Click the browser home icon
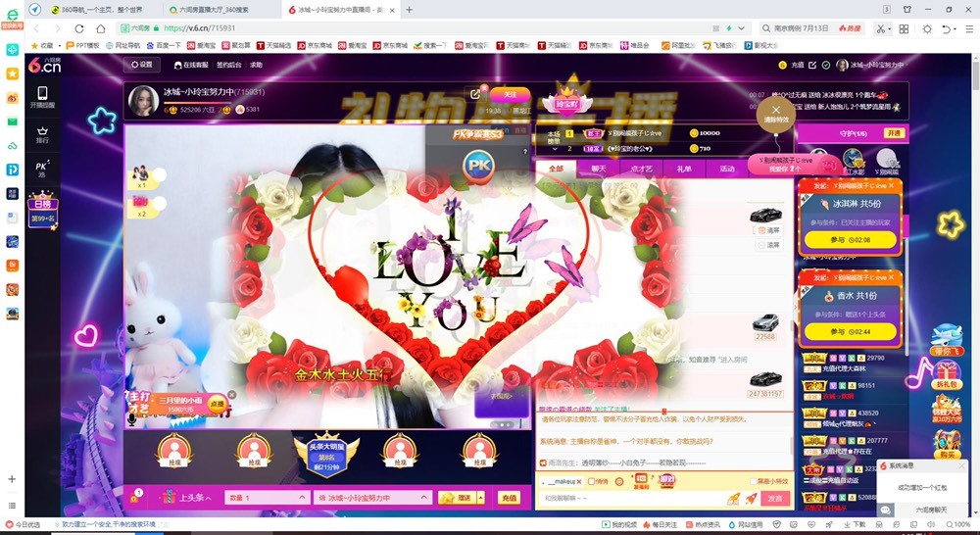The width and height of the screenshot is (980, 535). [x=101, y=28]
